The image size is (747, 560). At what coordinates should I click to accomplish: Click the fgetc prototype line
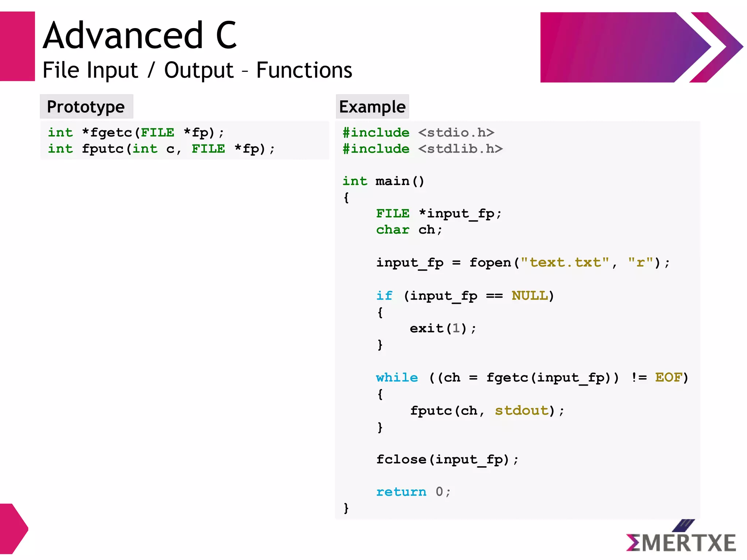(x=136, y=132)
